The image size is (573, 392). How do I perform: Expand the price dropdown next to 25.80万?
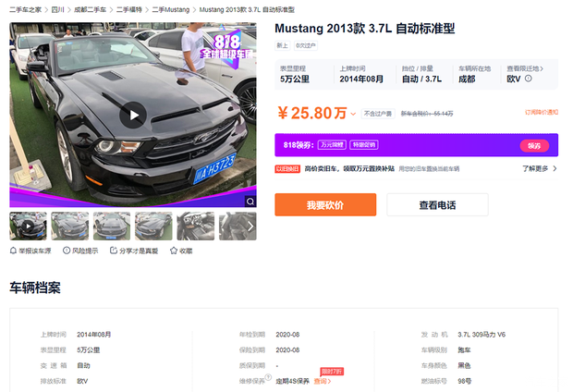tap(353, 114)
